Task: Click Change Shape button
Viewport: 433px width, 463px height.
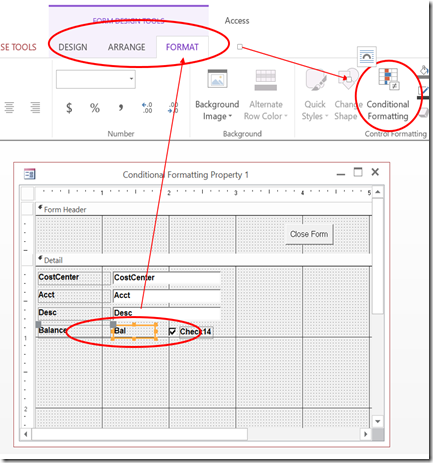Action: point(347,96)
